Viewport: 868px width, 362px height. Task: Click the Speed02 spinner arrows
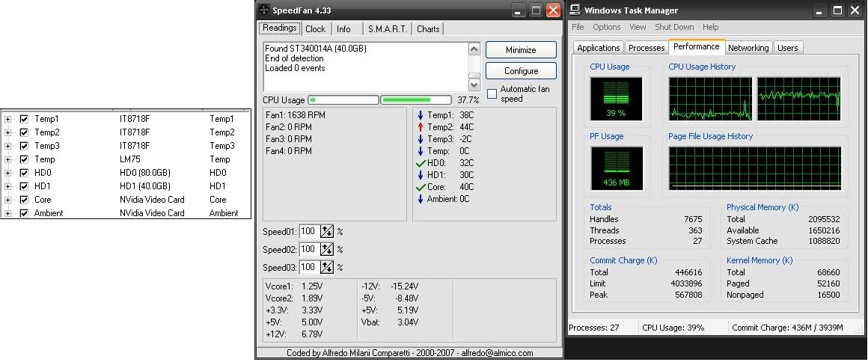pos(327,249)
